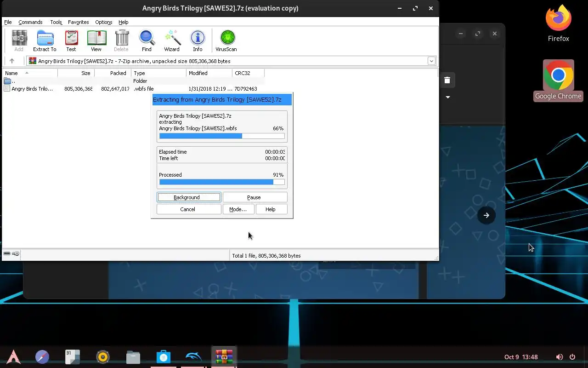Open the Arch applications menu in taskbar

(x=13, y=357)
